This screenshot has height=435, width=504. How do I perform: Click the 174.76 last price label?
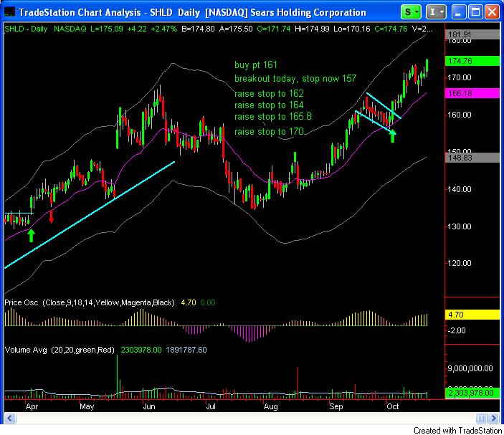coord(472,61)
